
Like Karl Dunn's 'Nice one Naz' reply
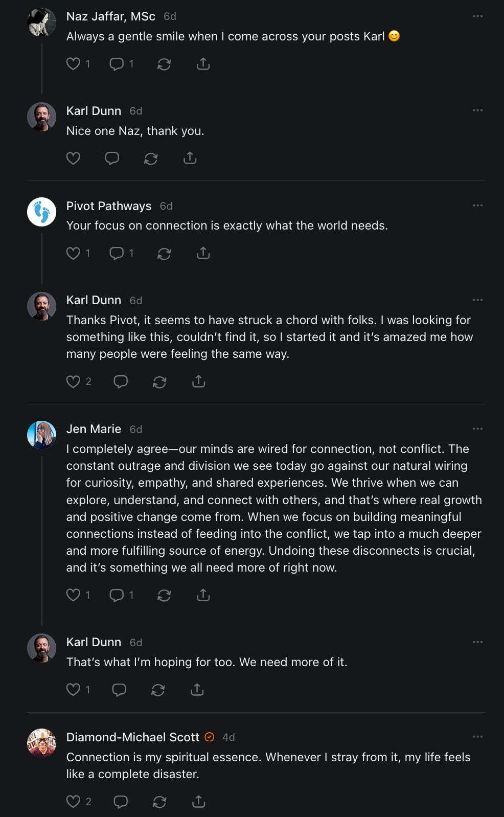[74, 158]
